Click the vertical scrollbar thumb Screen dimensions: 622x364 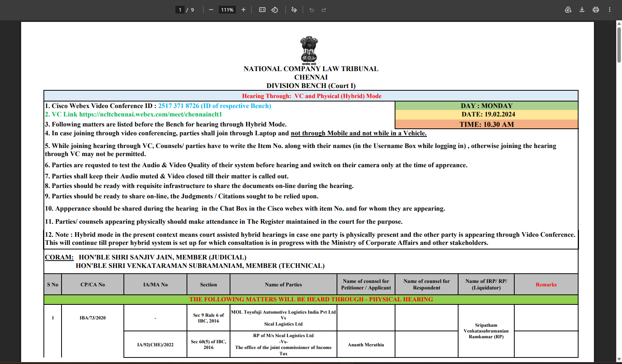[x=619, y=45]
